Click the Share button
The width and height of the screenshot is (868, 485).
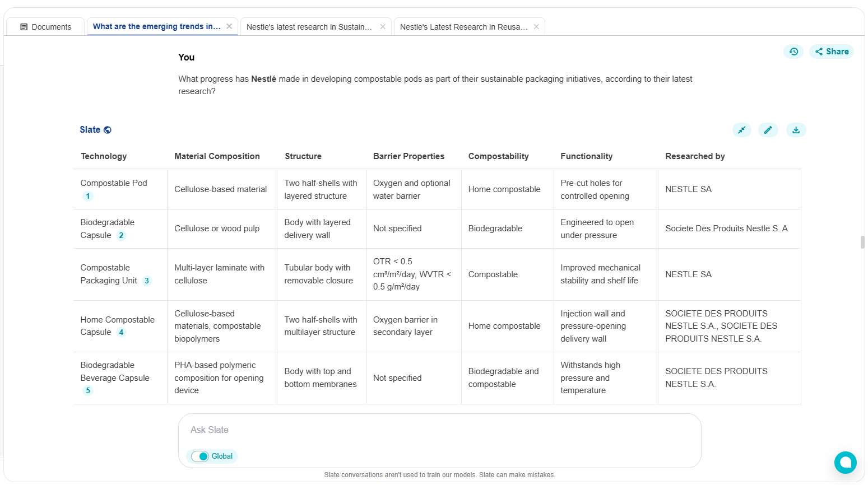(x=832, y=52)
